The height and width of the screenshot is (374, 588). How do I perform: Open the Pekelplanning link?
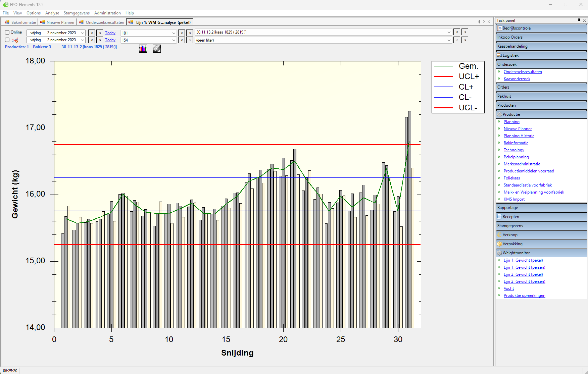(x=516, y=157)
